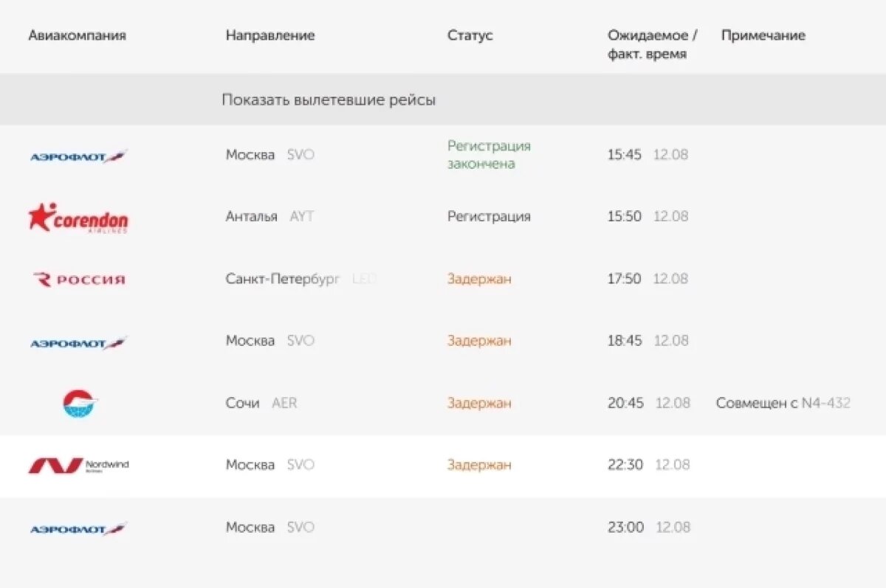
Task: Click Ожидаемое / факт. время header
Action: tap(652, 44)
